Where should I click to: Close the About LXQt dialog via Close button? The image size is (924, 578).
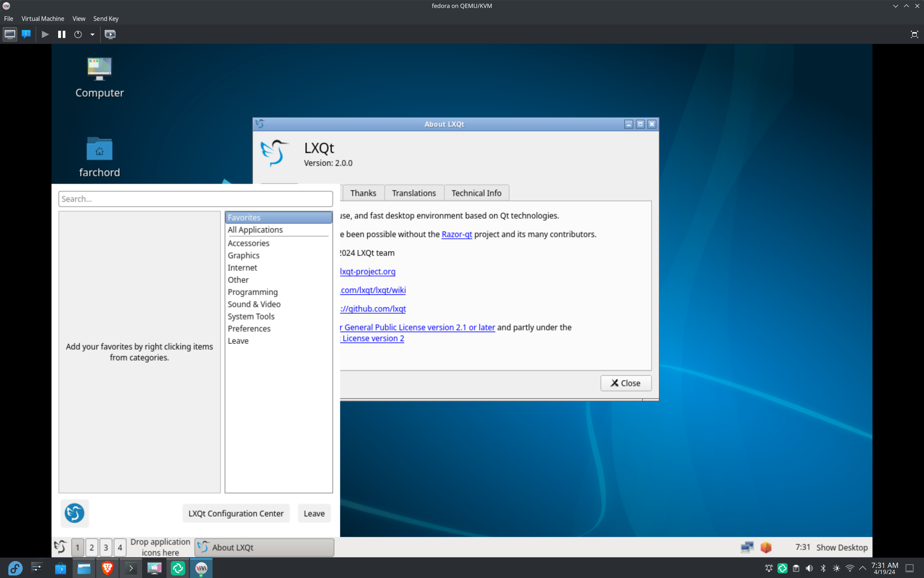tap(626, 383)
